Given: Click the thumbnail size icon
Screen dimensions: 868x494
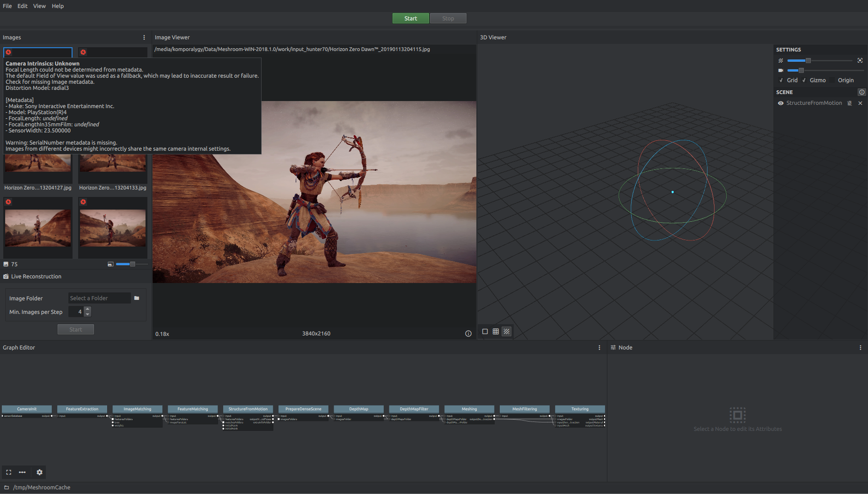Looking at the screenshot, I should [x=110, y=264].
